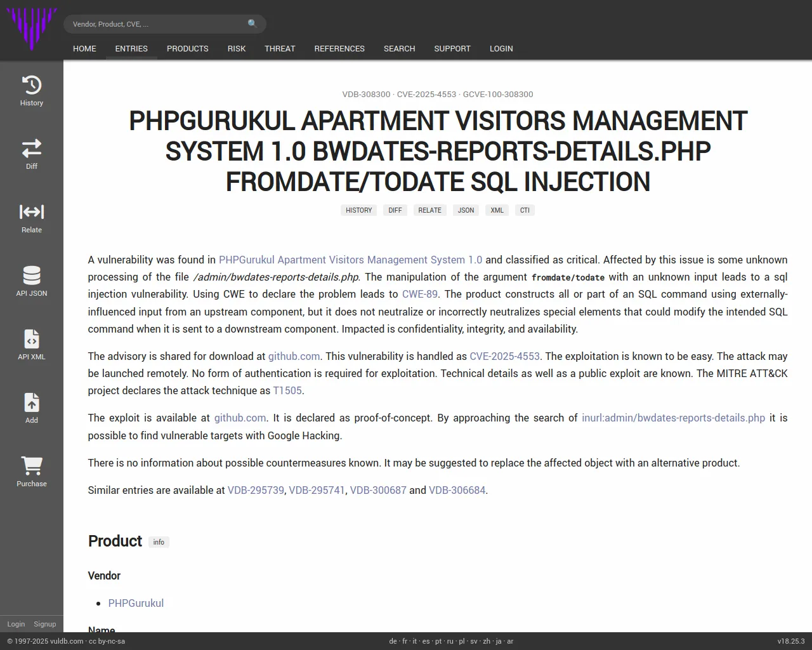812x650 pixels.
Task: Switch language to es
Action: (426, 641)
